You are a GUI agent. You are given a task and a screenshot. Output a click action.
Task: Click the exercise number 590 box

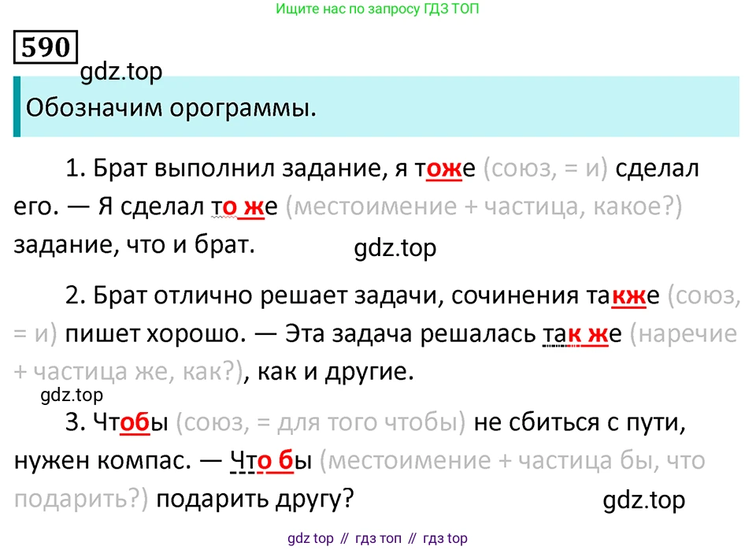46,47
